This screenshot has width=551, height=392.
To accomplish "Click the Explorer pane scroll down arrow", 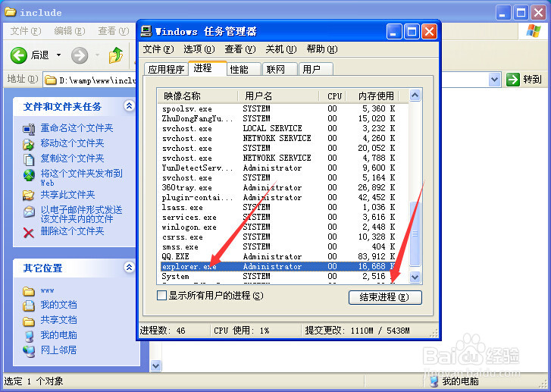I will (155, 365).
